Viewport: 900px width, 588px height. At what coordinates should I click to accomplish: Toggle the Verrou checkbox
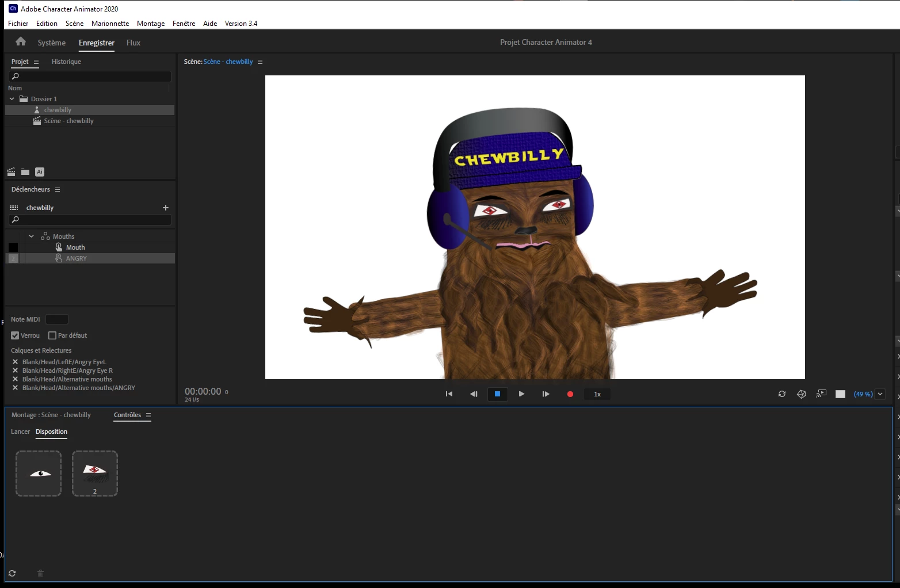(15, 335)
